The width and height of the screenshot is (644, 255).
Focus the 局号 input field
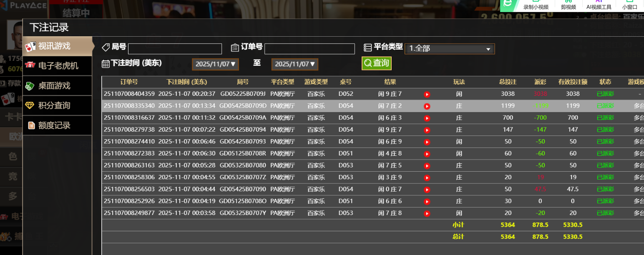[x=175, y=49]
